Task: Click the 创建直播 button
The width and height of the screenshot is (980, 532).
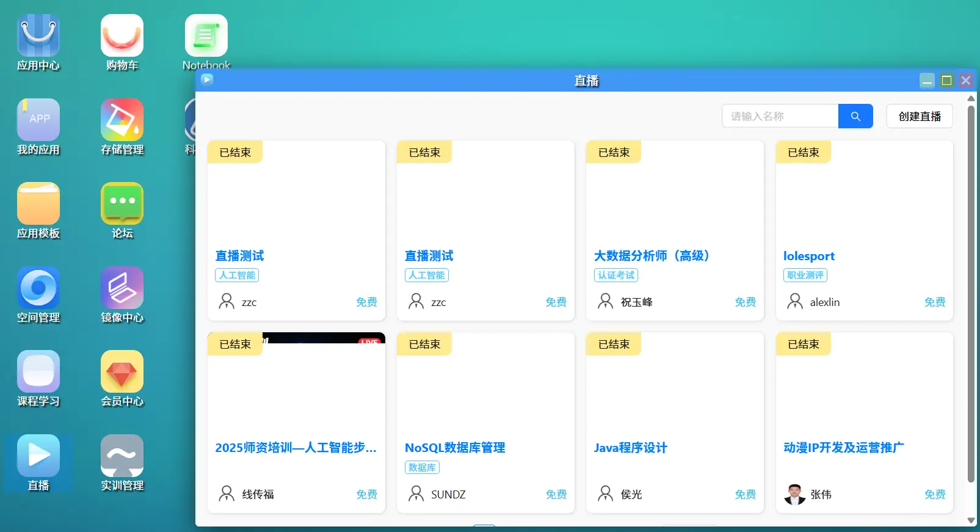Action: (x=920, y=116)
